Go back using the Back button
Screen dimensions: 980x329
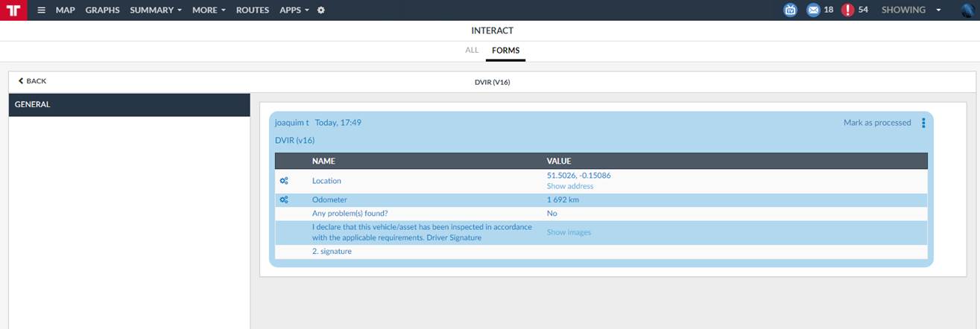(x=32, y=81)
